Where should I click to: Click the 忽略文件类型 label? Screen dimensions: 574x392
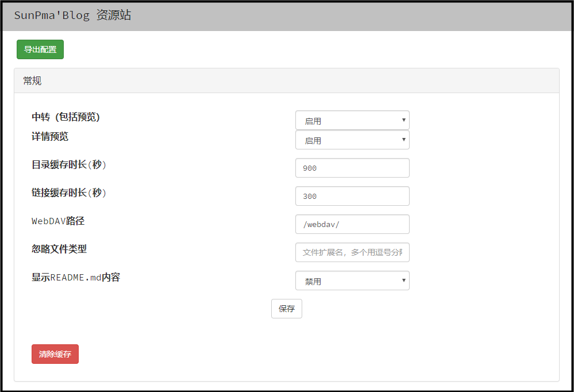pos(59,249)
